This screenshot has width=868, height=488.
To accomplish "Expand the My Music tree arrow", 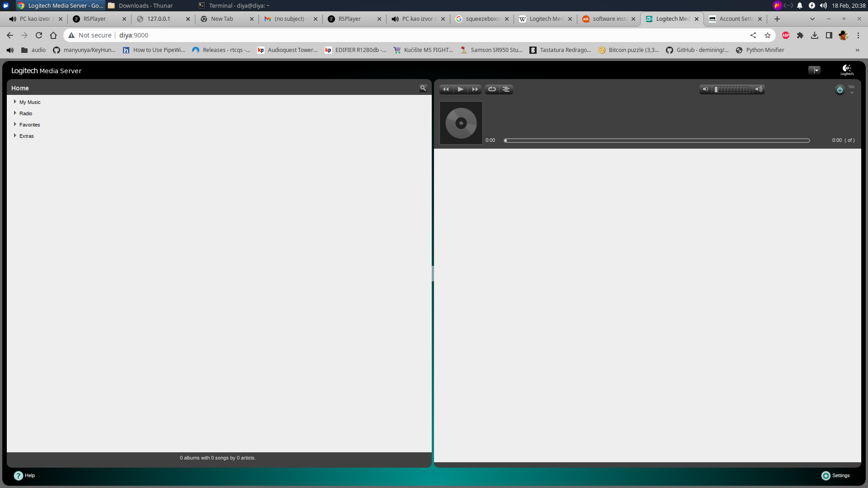I will [15, 102].
